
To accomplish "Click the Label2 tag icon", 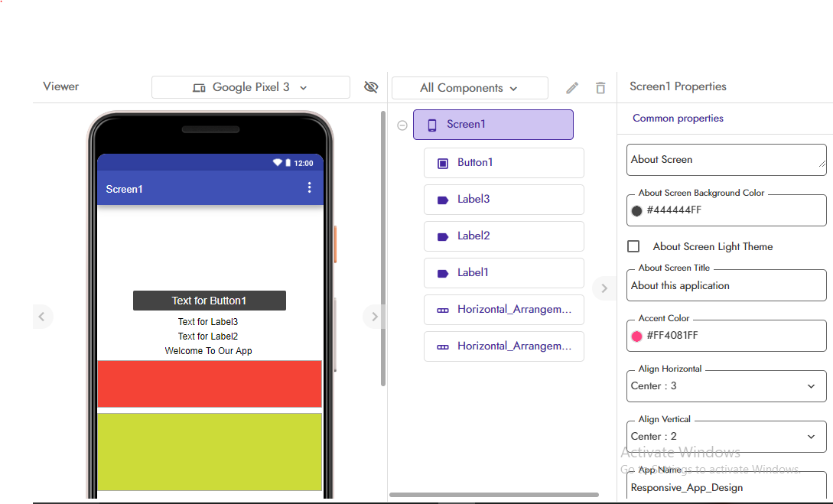I will click(x=443, y=237).
